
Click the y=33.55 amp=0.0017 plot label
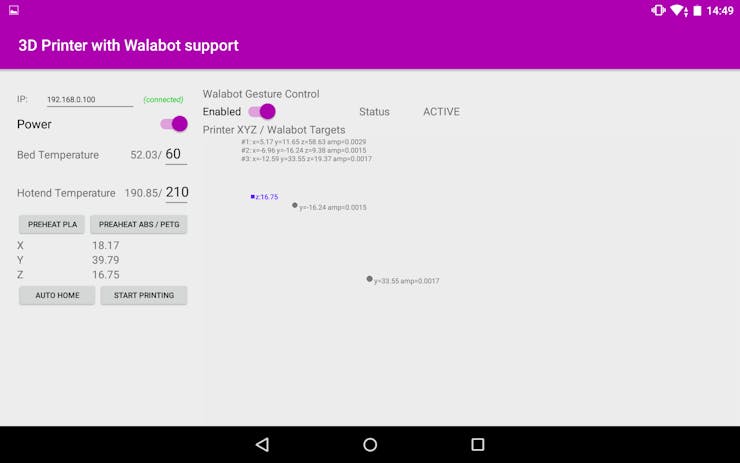pos(406,281)
